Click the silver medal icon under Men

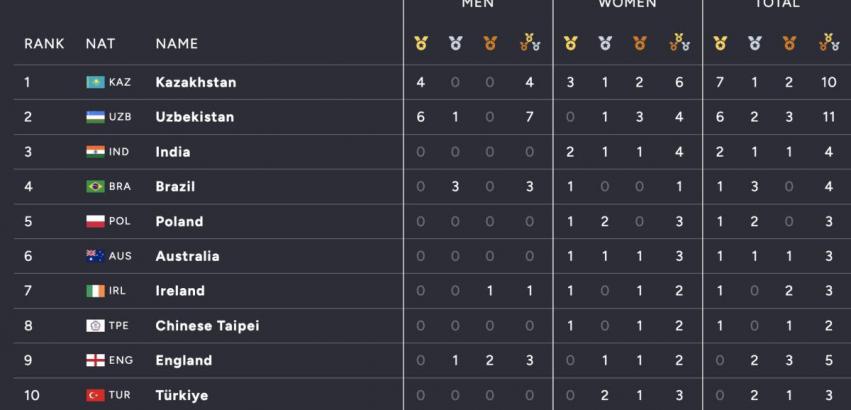455,43
